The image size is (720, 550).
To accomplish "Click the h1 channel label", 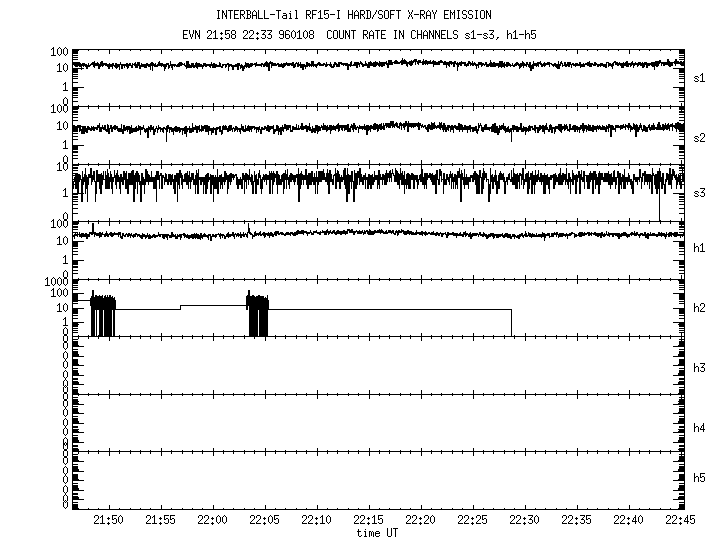I will tap(699, 248).
